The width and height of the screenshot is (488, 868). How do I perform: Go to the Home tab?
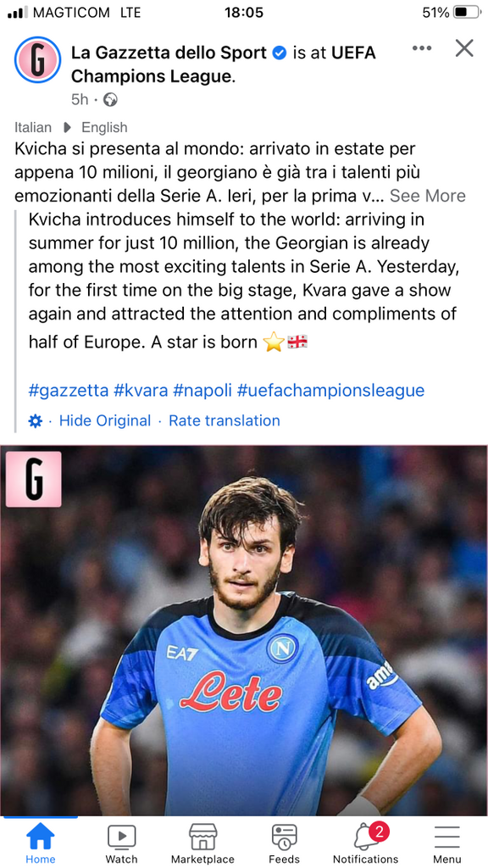pyautogui.click(x=41, y=843)
